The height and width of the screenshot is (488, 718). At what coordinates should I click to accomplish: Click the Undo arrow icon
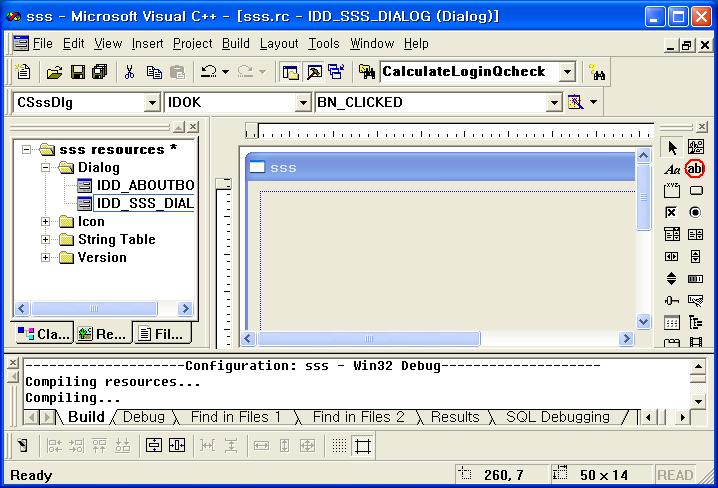(209, 71)
